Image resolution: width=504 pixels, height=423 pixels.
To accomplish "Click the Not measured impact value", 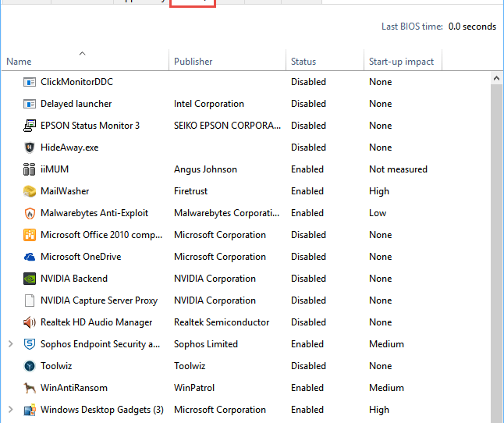I will 398,169.
